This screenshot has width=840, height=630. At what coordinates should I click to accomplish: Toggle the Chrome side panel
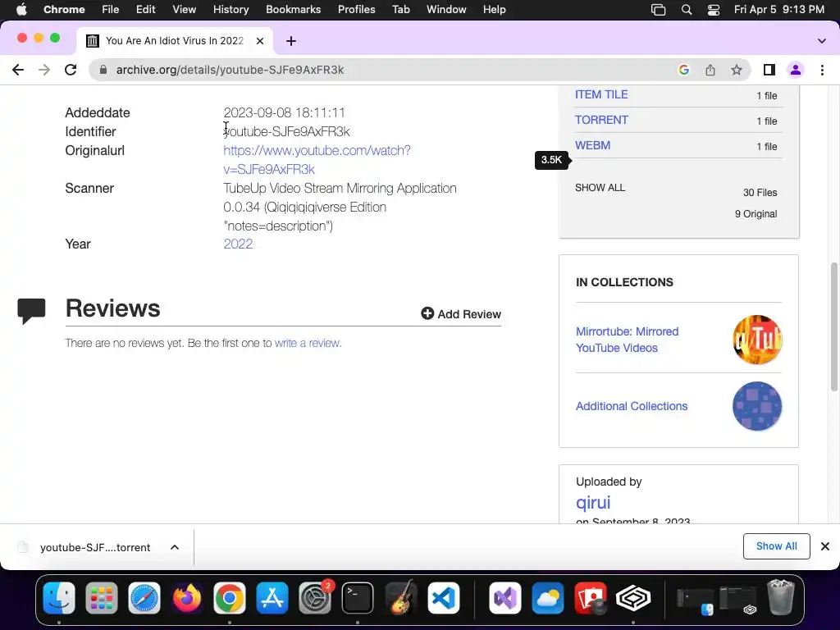(x=769, y=70)
